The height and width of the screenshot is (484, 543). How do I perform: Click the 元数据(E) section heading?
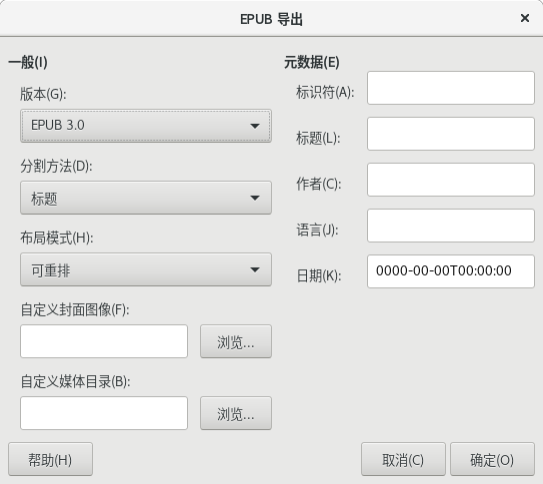312,63
